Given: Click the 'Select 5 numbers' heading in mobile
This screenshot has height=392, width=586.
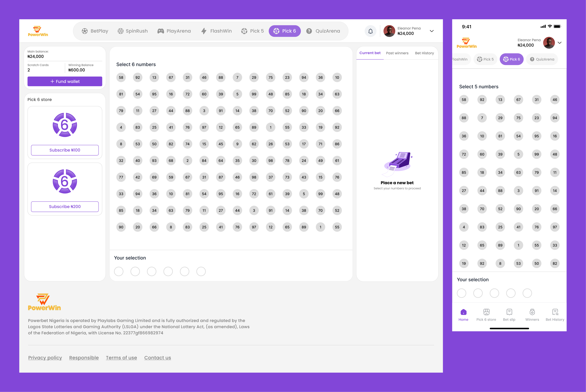Looking at the screenshot, I should 478,87.
